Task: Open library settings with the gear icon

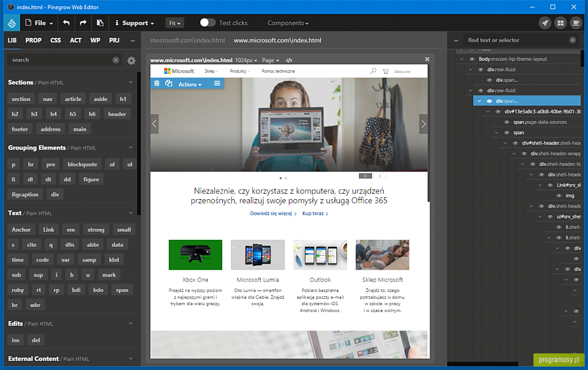Action: point(131,60)
